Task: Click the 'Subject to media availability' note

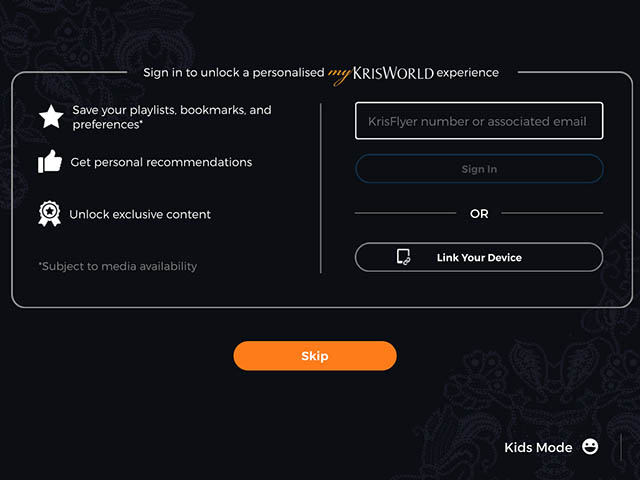Action: point(118,266)
